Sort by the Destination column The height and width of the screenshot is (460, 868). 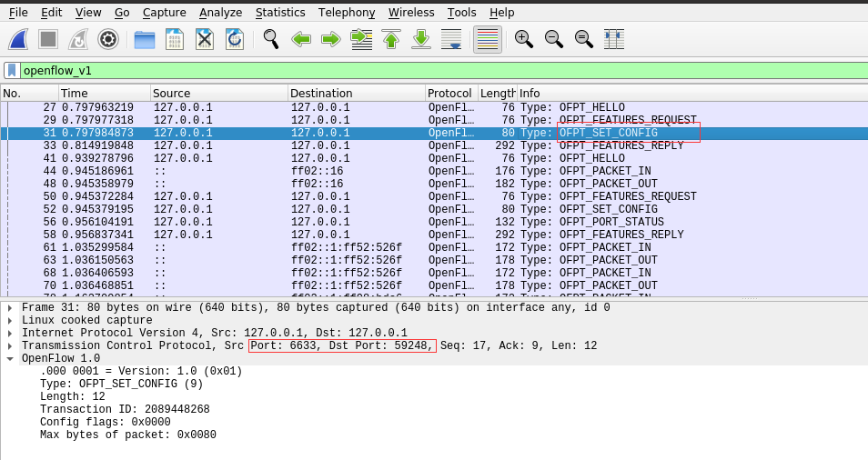(x=357, y=93)
